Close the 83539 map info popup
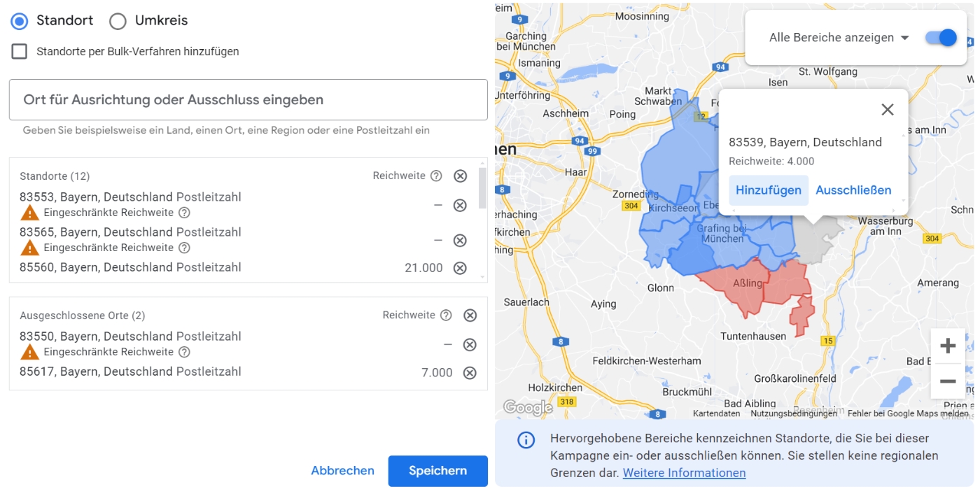Image resolution: width=980 pixels, height=489 pixels. (x=888, y=109)
